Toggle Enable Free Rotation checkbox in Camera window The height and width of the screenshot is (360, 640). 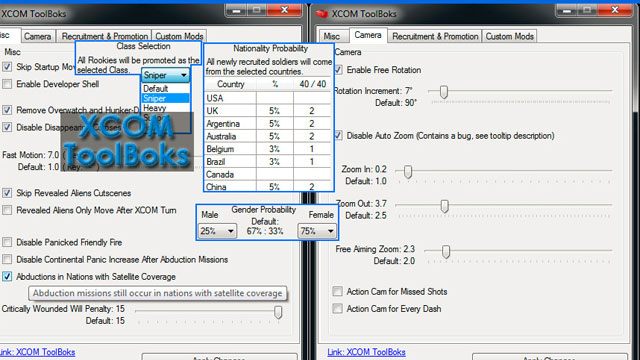point(338,70)
